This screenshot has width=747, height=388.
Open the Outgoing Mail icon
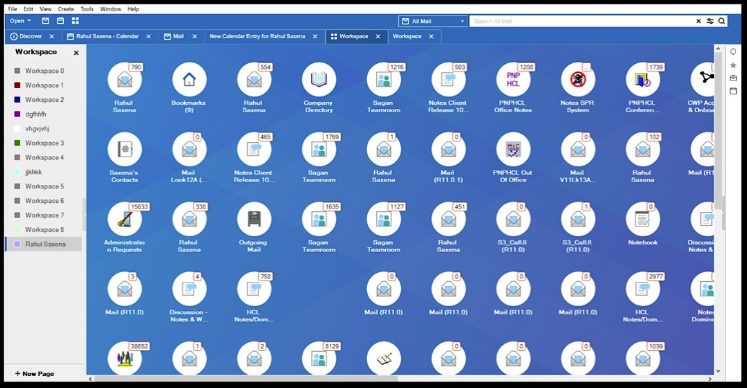pos(254,219)
